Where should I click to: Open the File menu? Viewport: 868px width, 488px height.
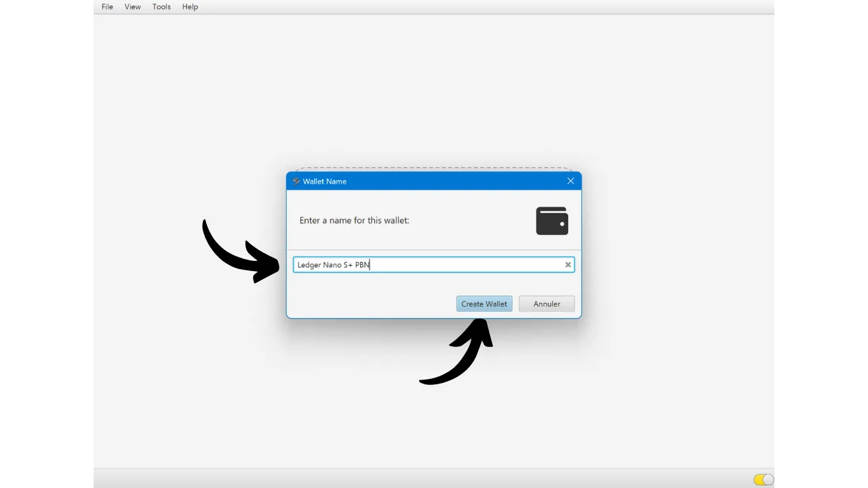(x=107, y=7)
